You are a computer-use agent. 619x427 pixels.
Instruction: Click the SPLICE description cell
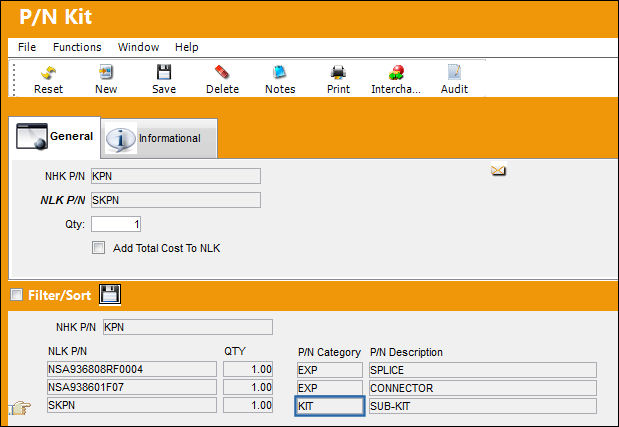[483, 370]
